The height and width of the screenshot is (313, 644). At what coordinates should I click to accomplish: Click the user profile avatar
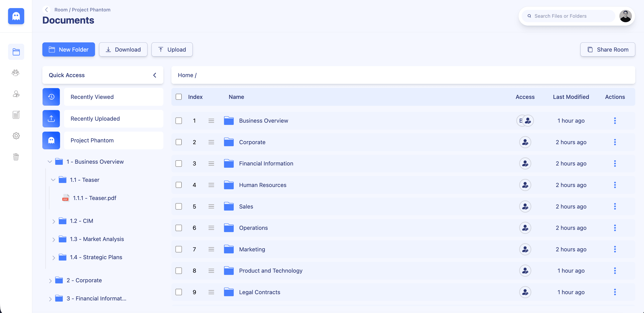[625, 16]
